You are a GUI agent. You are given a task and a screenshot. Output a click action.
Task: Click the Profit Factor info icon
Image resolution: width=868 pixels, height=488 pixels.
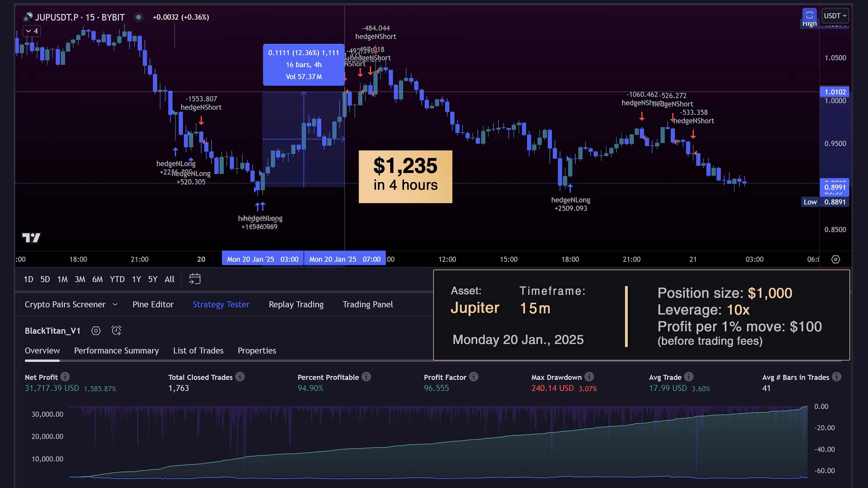(473, 377)
